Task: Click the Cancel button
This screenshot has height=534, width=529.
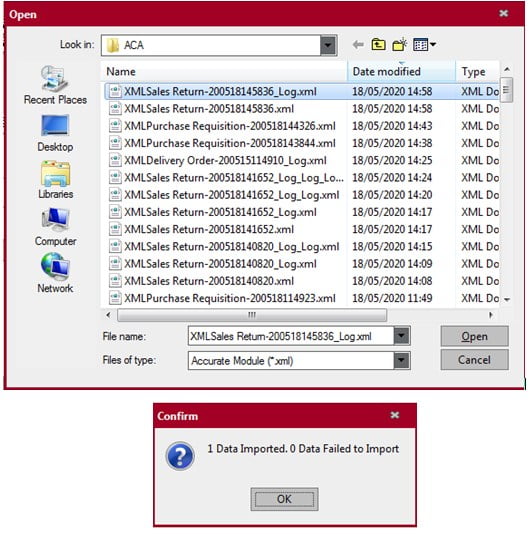Action: tap(474, 360)
